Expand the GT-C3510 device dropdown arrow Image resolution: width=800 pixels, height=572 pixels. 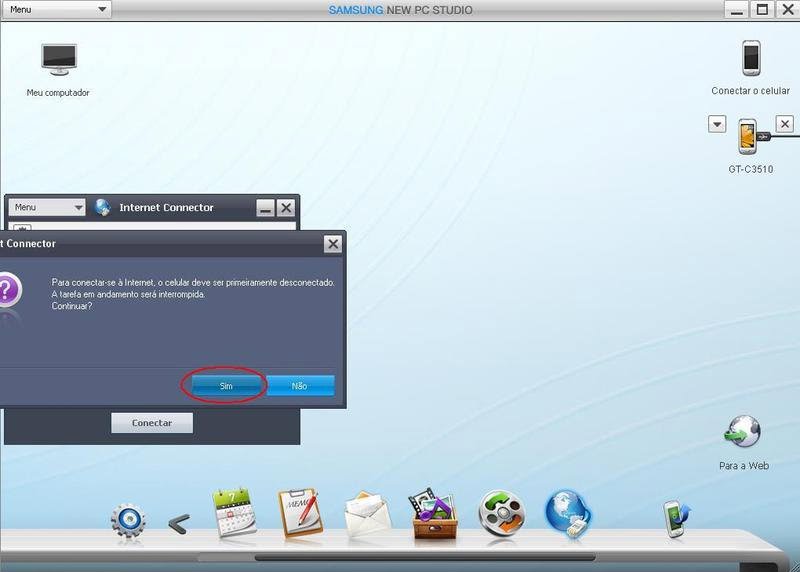(x=717, y=124)
